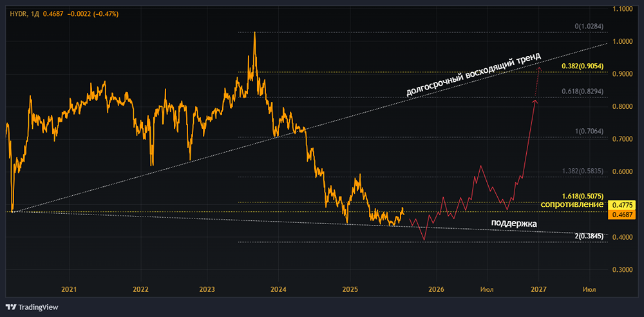Click the 2026 time axis label
Screen dimensions: 644x317
coord(436,289)
